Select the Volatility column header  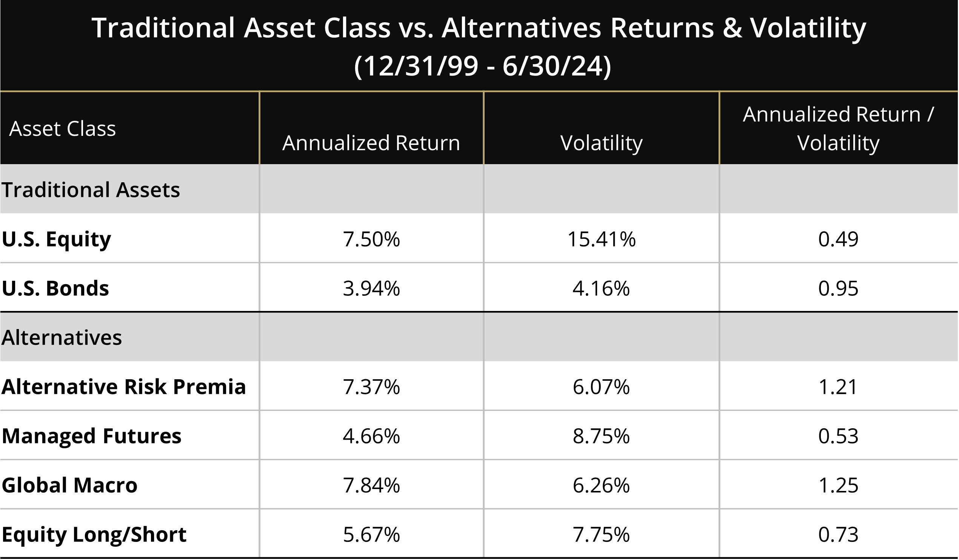coord(602,143)
